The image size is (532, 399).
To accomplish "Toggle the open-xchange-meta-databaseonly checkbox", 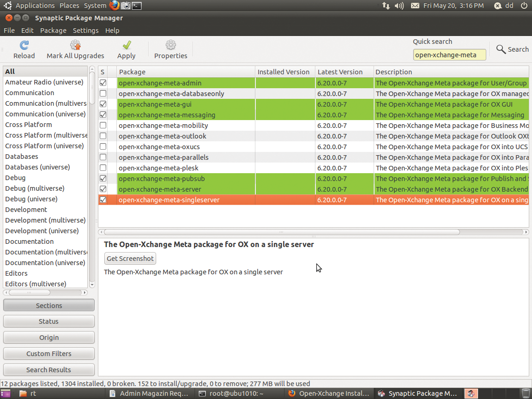I will (x=103, y=94).
